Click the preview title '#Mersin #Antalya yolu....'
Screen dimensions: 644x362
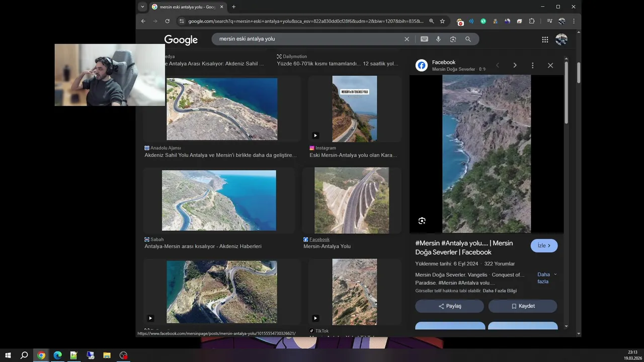464,247
